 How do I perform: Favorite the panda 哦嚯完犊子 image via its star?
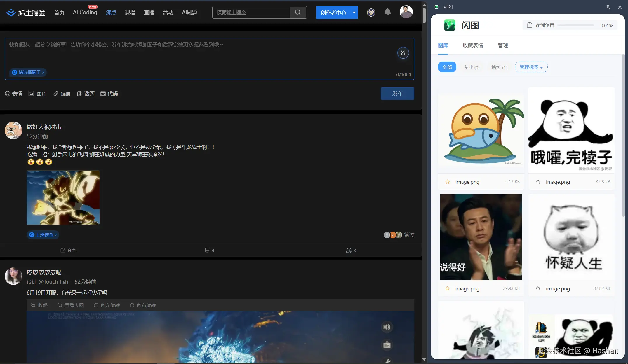click(538, 182)
